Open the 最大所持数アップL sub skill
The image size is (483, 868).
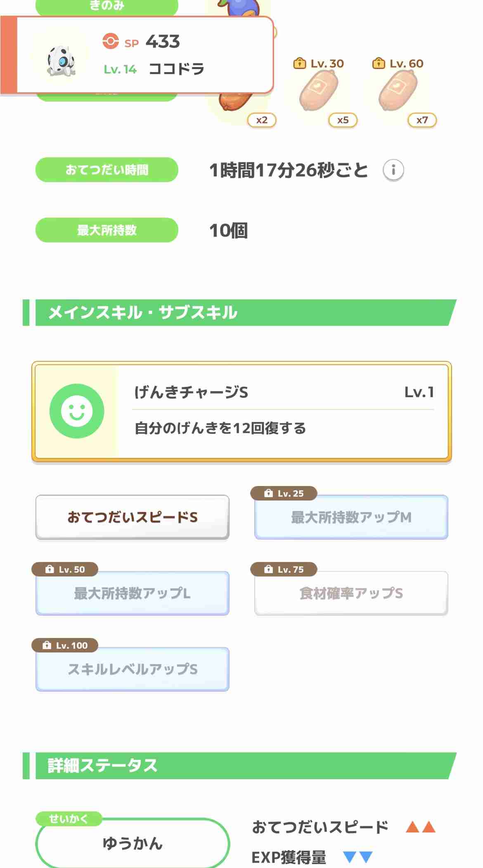(132, 593)
